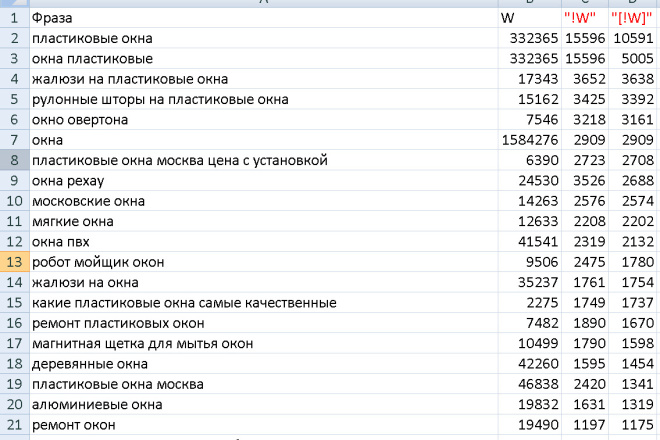This screenshot has width=660, height=440.
Task: Click the 'робот мойщик окон' cell
Action: click(264, 262)
